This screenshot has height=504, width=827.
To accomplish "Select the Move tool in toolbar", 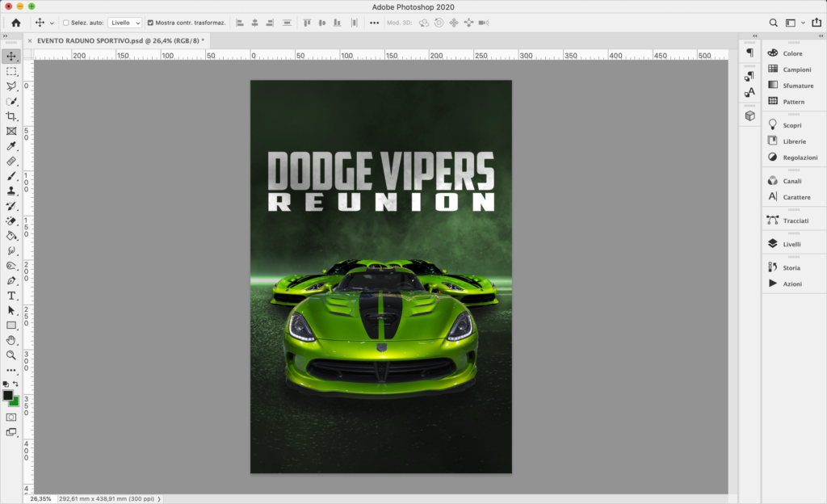I will [11, 57].
